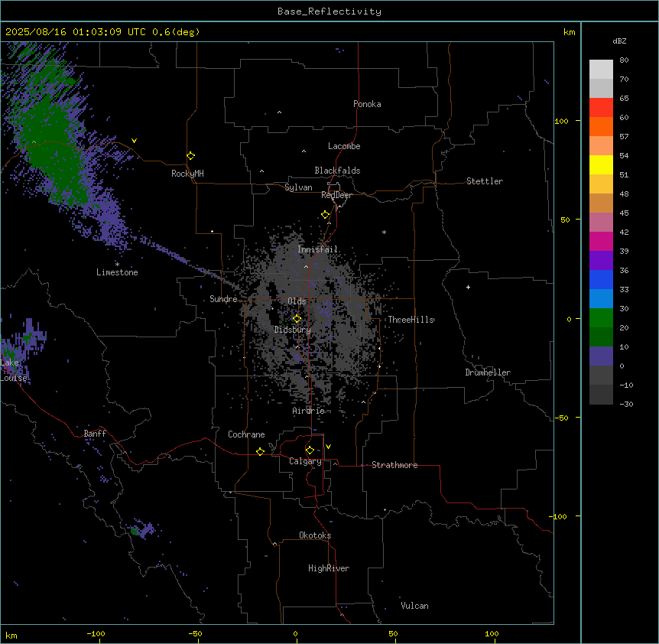
Task: Click the RockyMH label
Action: point(187,174)
